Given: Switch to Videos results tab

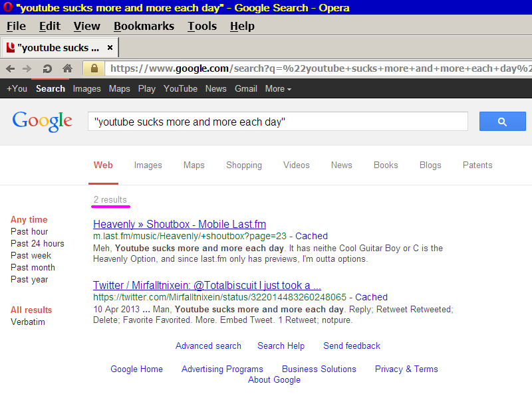Looking at the screenshot, I should tap(297, 165).
